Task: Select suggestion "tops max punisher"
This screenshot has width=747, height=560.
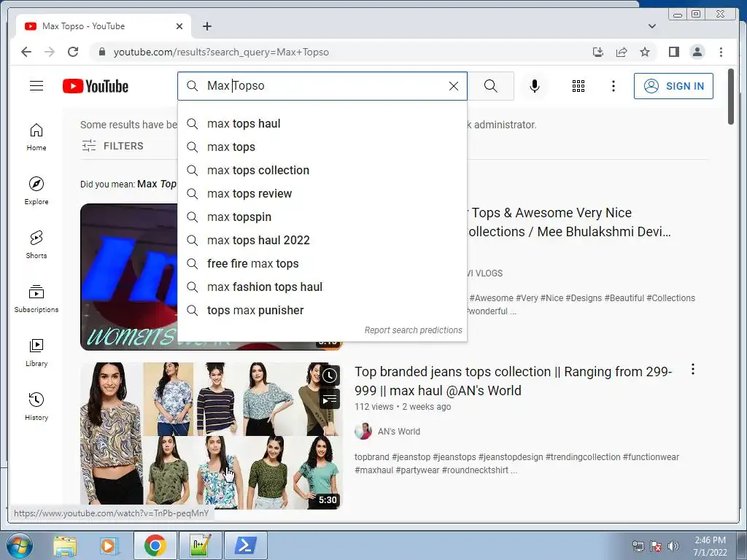Action: pos(322,311)
